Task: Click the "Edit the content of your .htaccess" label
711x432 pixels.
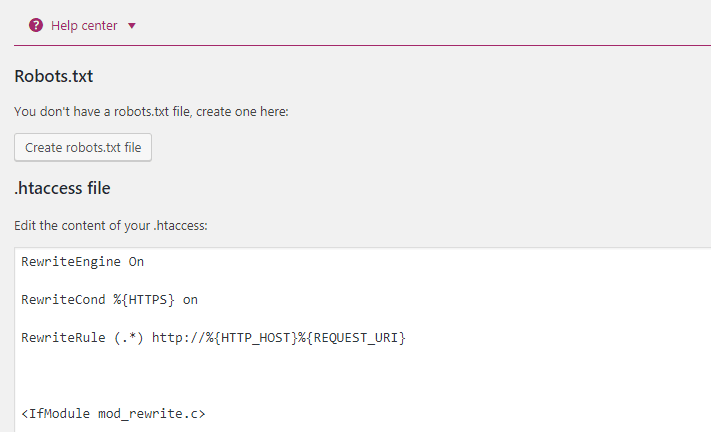Action: click(x=111, y=226)
